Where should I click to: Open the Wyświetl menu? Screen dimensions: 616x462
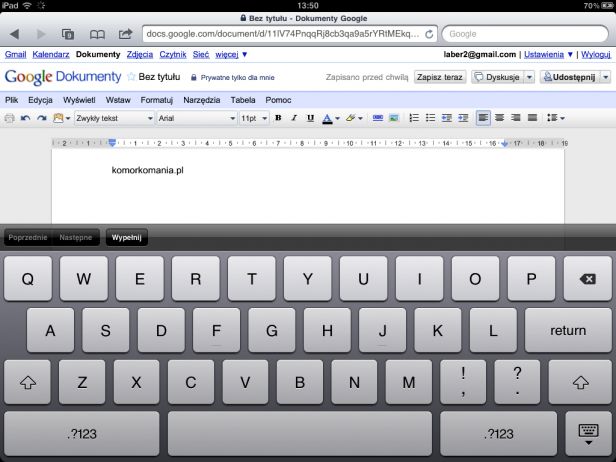(x=79, y=100)
